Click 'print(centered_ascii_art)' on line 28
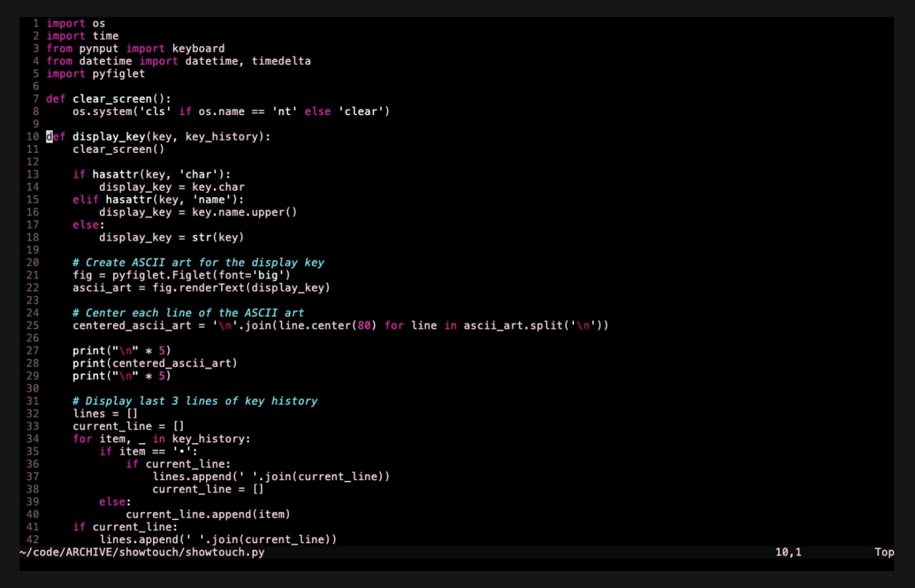The image size is (915, 588). [155, 364]
